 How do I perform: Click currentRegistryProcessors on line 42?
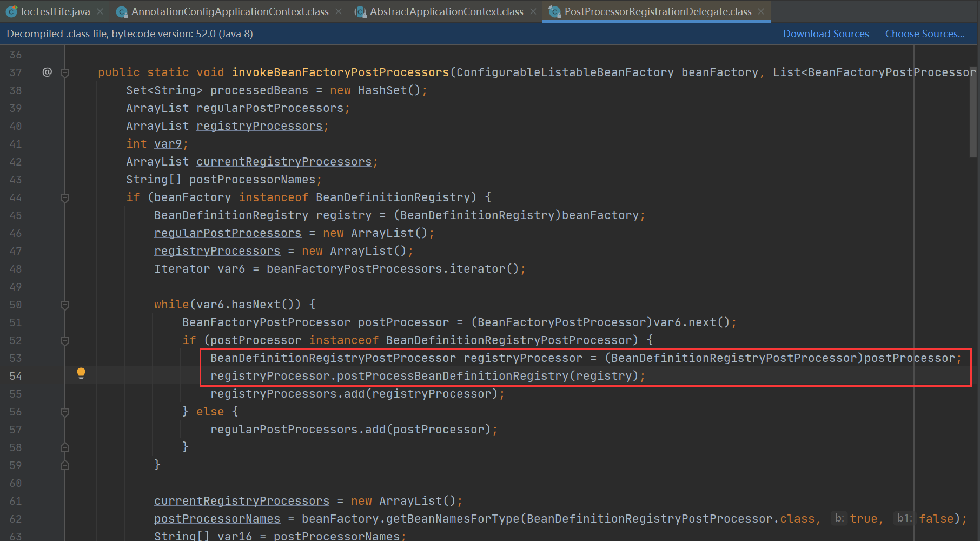[x=284, y=162]
